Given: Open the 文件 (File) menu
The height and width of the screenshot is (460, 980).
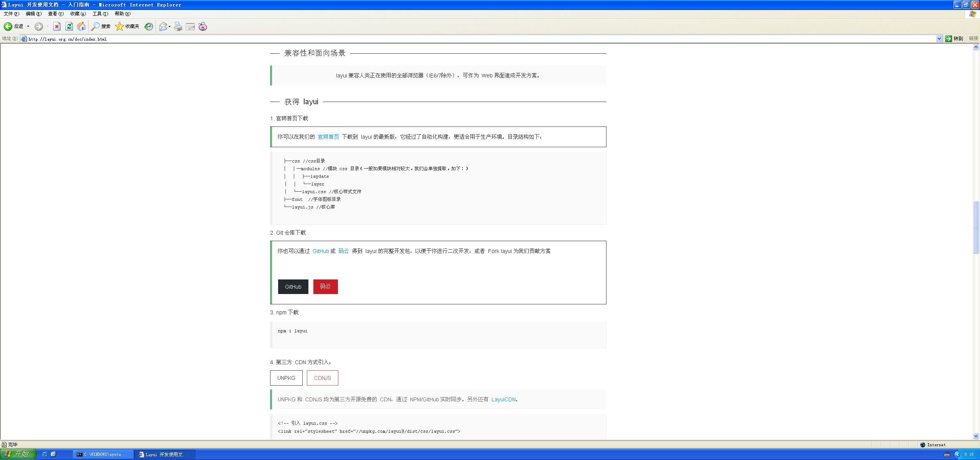Looking at the screenshot, I should point(11,14).
